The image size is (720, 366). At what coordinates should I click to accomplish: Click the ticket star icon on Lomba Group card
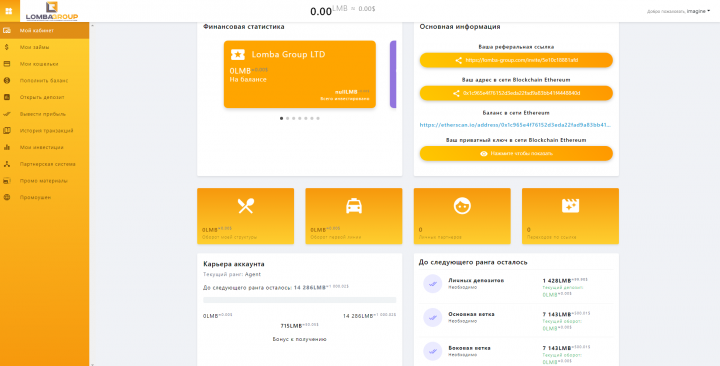pos(238,54)
